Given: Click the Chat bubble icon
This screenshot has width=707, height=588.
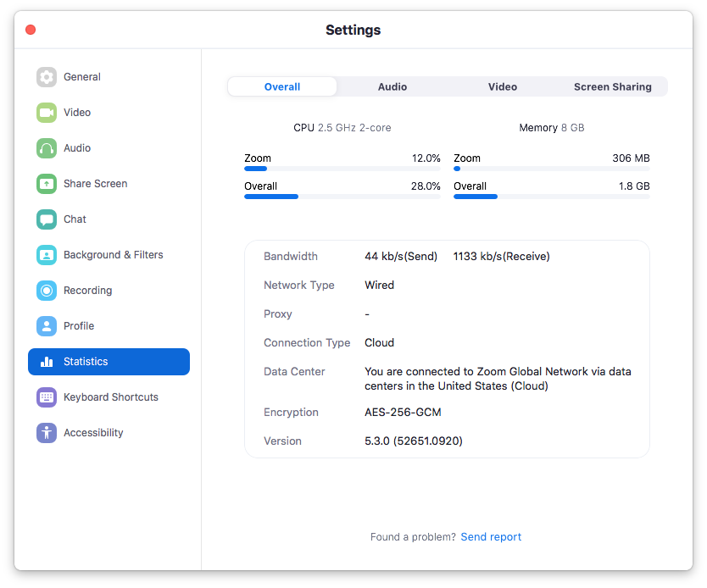Looking at the screenshot, I should (47, 219).
